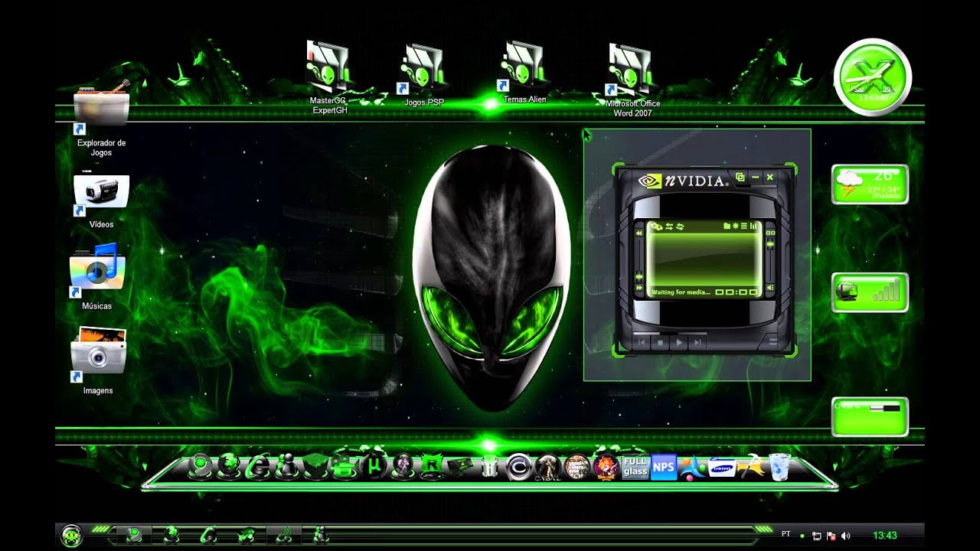This screenshot has height=551, width=980.
Task: Open the Messenger buddy dock icon
Action: click(x=288, y=466)
